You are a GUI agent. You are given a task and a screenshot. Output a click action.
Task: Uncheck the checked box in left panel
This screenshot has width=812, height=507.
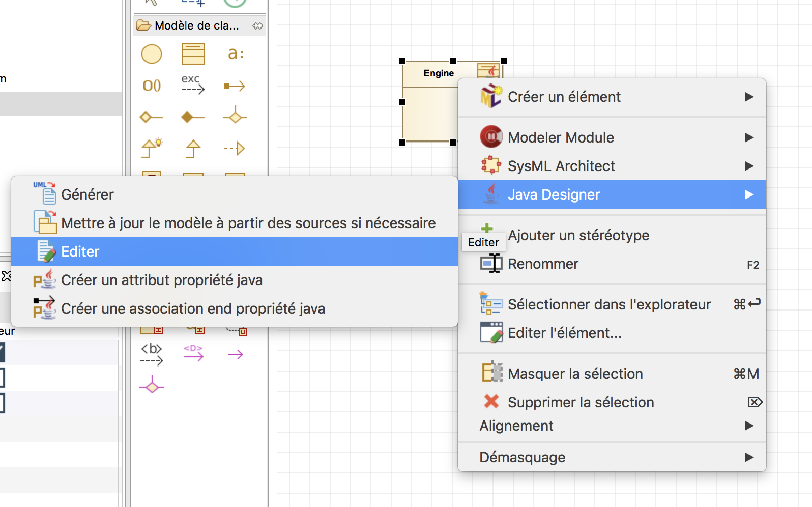tap(2, 352)
